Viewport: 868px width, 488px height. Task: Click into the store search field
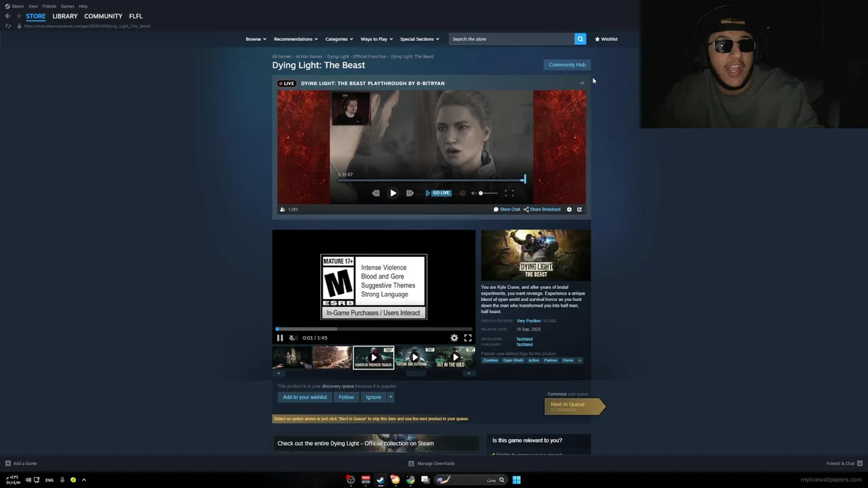point(512,39)
